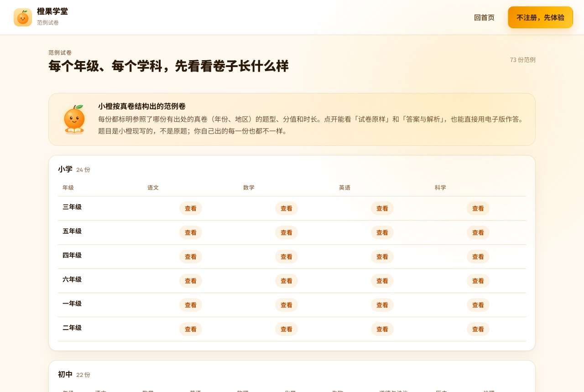Image resolution: width=584 pixels, height=392 pixels.
Task: Click the 六年级 row label
Action: pos(72,279)
